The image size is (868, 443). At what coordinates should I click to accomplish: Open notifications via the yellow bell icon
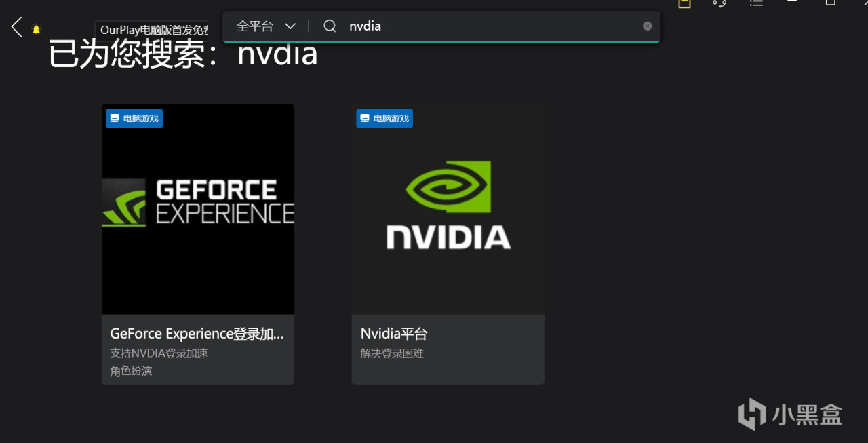tap(37, 29)
